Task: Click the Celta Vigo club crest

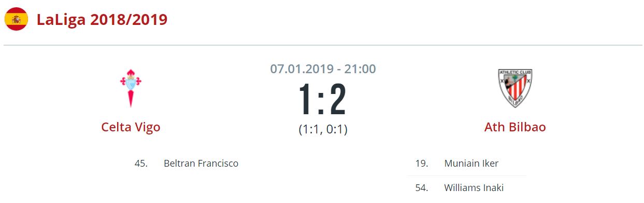Action: (x=131, y=88)
